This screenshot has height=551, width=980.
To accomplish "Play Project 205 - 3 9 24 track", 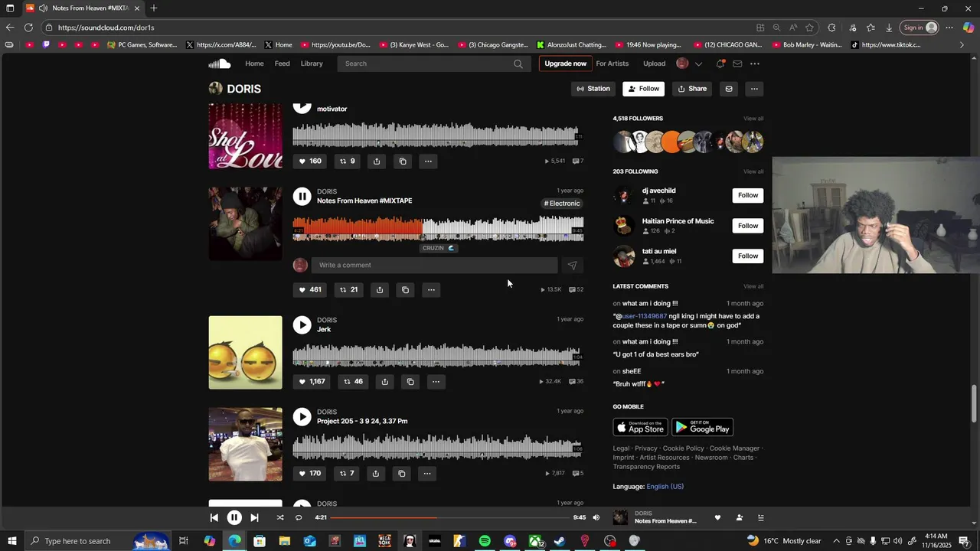I will 302,417.
